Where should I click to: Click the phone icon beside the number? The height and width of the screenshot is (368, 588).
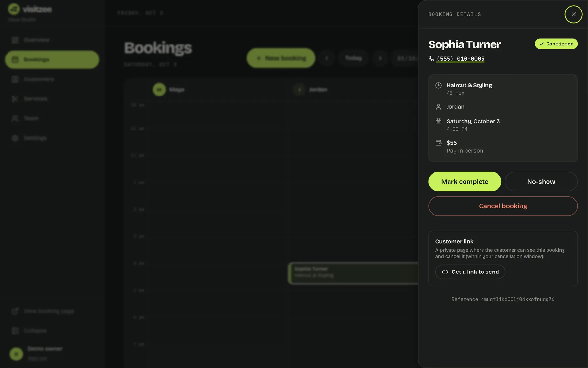431,59
